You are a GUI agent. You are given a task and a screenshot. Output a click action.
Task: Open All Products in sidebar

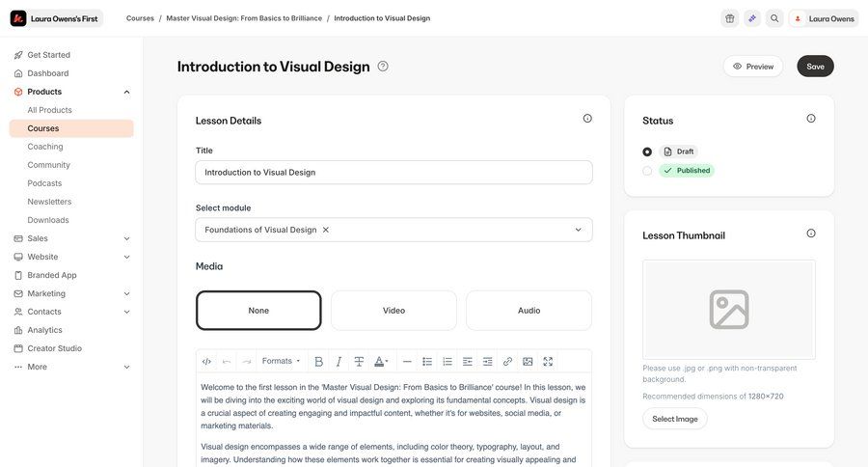[x=50, y=110]
